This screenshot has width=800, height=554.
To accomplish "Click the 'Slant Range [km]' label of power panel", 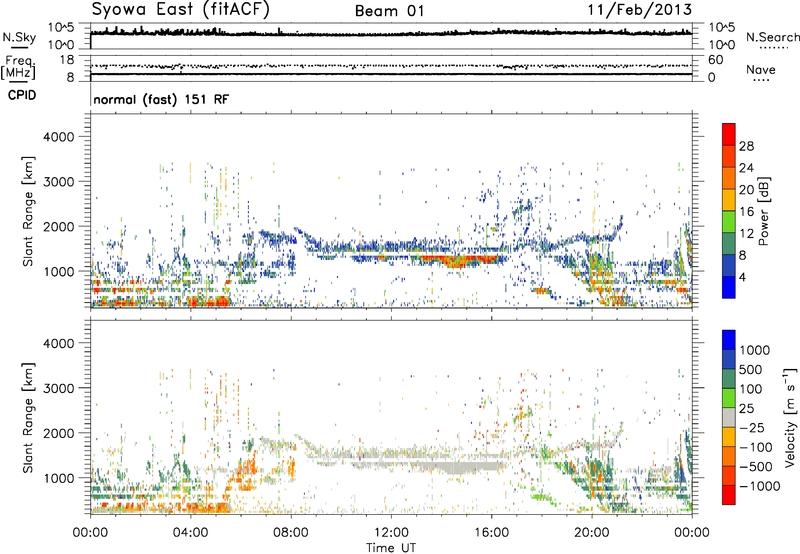I will pyautogui.click(x=28, y=211).
